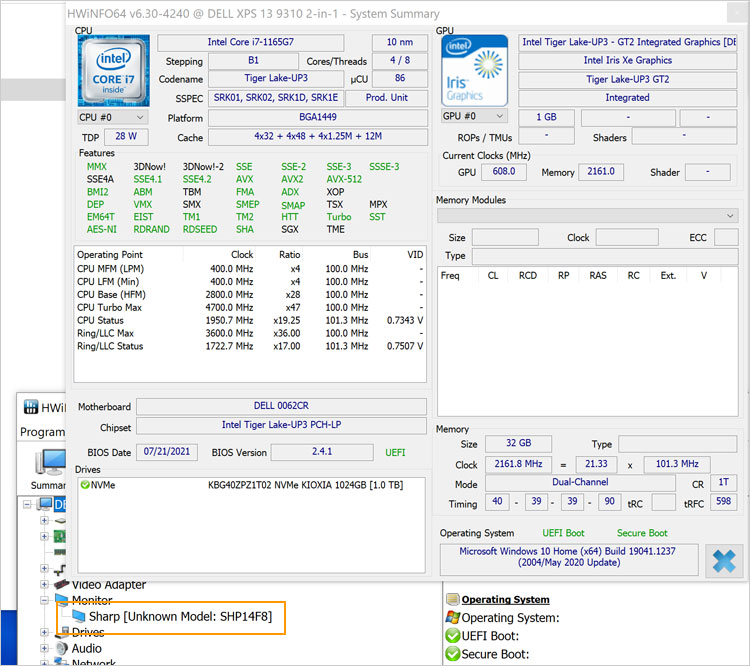Click the 32 GB memory size value
Screen dimensions: 750x666
point(518,443)
